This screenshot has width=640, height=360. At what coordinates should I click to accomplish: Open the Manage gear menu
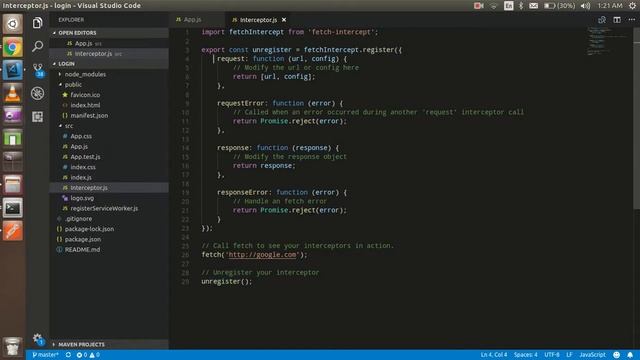(x=38, y=339)
